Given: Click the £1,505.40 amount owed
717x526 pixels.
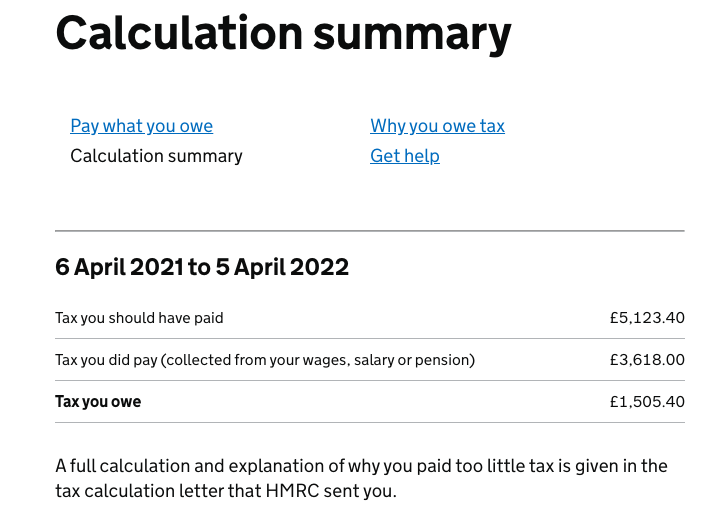Looking at the screenshot, I should 647,402.
